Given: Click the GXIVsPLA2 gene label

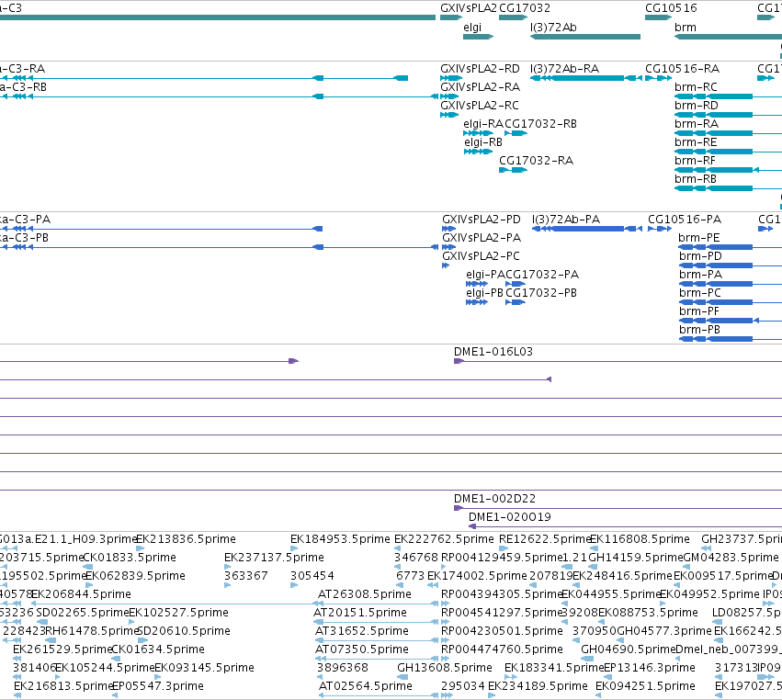Looking at the screenshot, I should click(469, 8).
